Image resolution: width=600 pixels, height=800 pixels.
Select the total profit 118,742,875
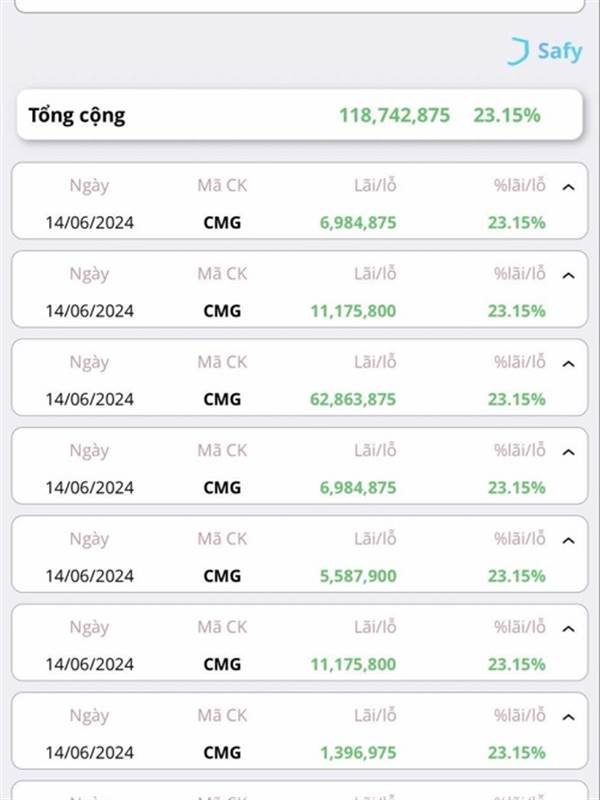pos(394,115)
